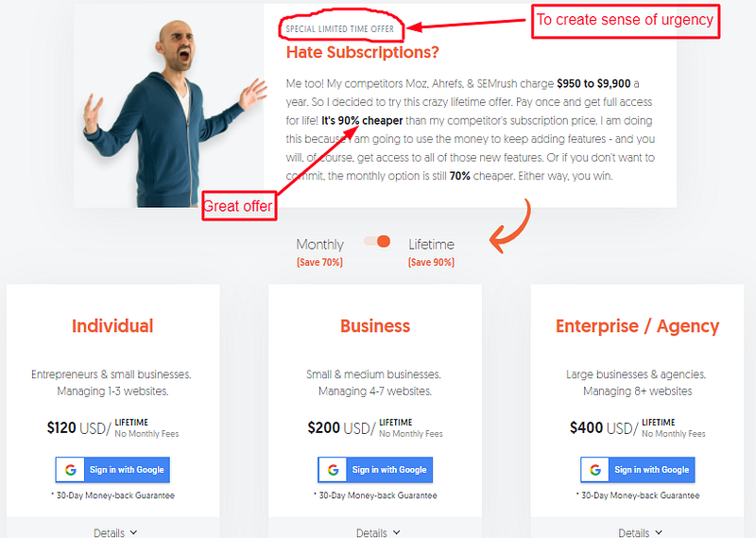Click the shouting man photo
This screenshot has width=756, height=538.
tap(174, 113)
